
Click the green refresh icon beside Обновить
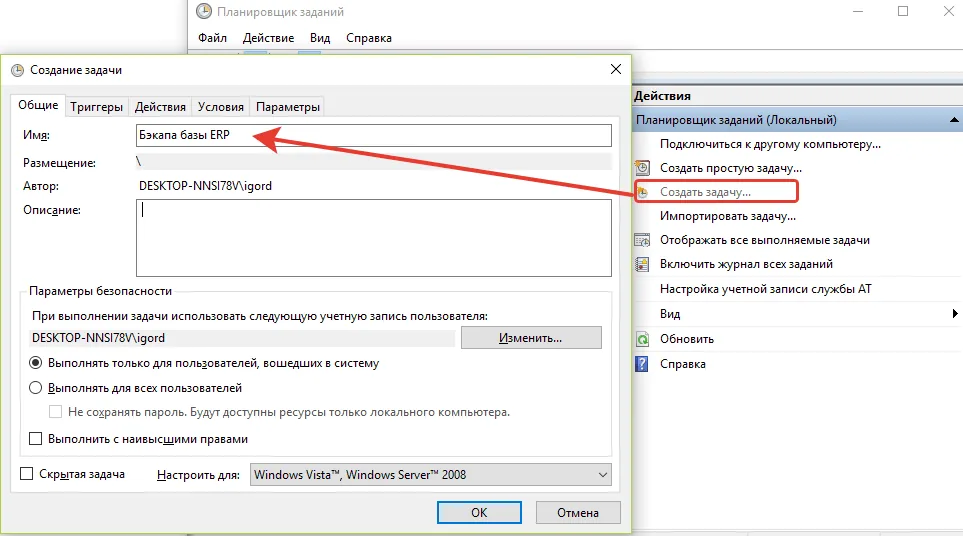(642, 339)
